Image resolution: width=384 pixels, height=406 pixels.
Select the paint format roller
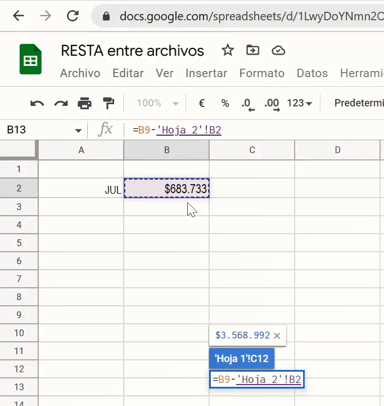[x=108, y=103]
